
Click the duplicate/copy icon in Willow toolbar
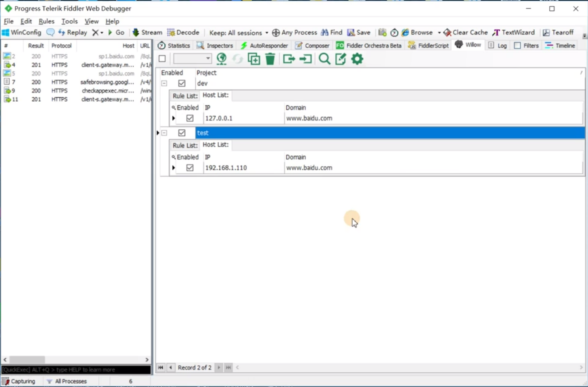pos(254,59)
